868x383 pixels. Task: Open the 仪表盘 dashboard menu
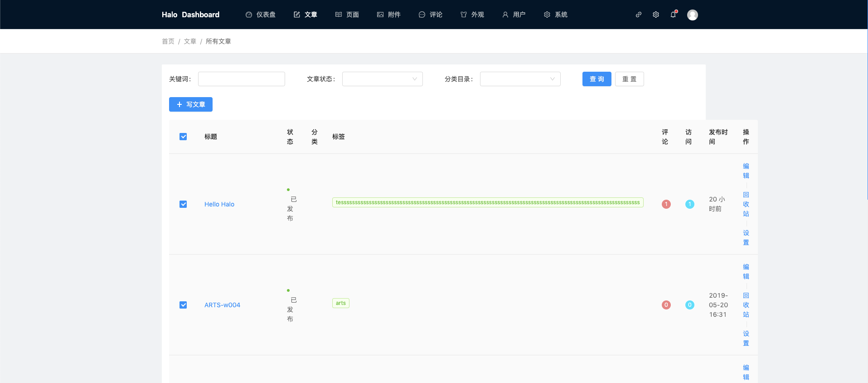(261, 15)
